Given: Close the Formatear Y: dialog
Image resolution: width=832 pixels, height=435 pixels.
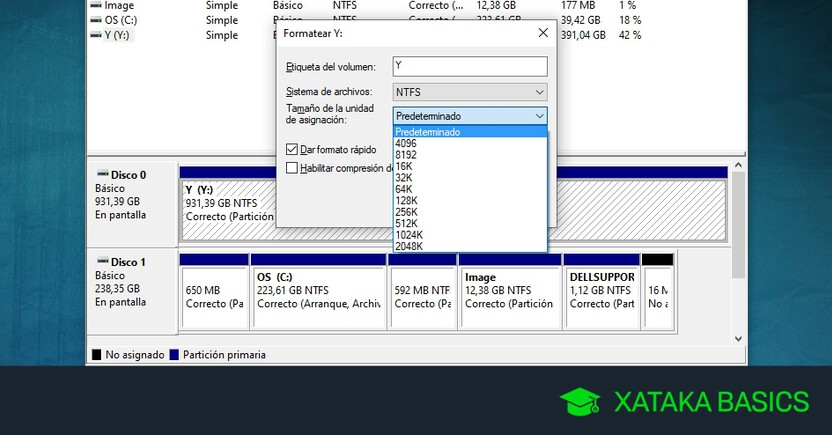Looking at the screenshot, I should point(543,33).
